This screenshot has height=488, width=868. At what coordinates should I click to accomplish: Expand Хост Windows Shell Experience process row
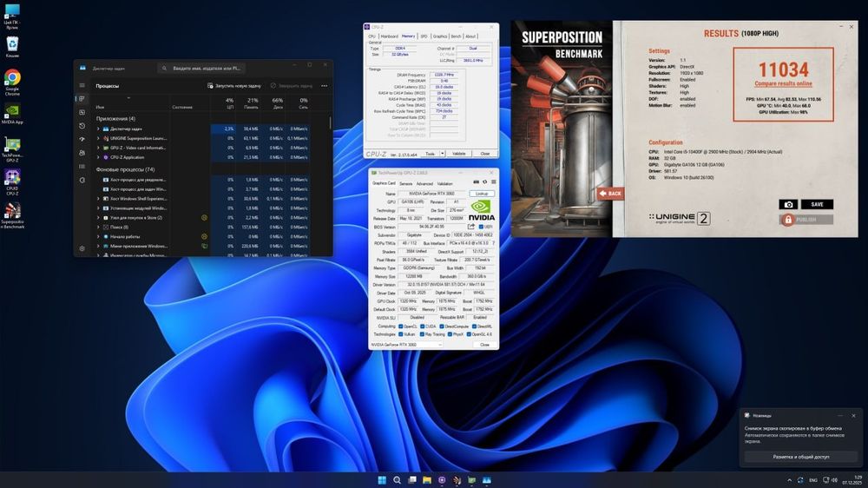(x=99, y=198)
